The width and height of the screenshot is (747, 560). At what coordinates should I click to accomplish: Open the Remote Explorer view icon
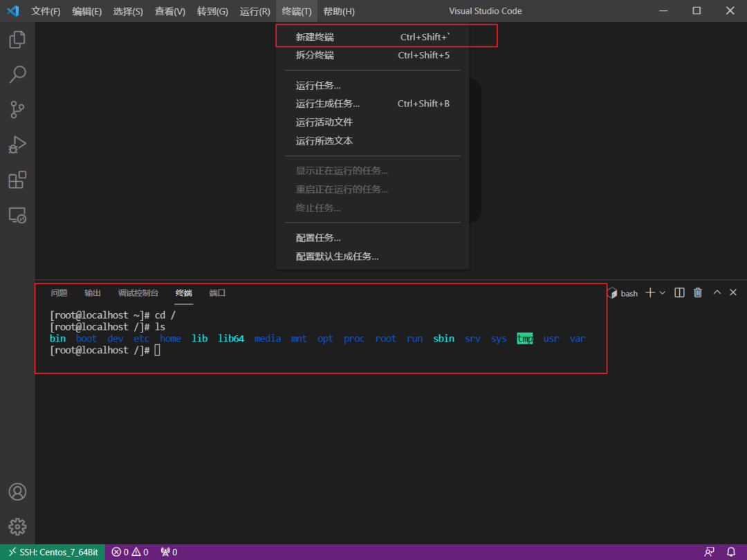[x=17, y=215]
